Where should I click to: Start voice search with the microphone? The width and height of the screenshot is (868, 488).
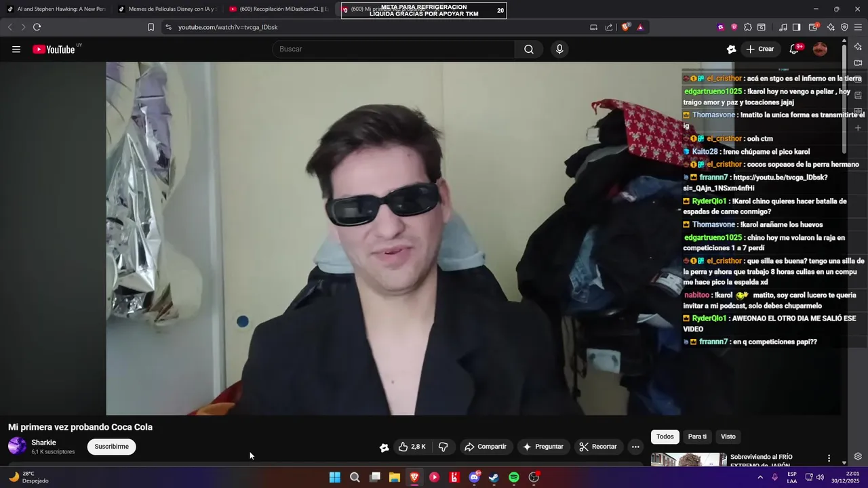(x=559, y=49)
